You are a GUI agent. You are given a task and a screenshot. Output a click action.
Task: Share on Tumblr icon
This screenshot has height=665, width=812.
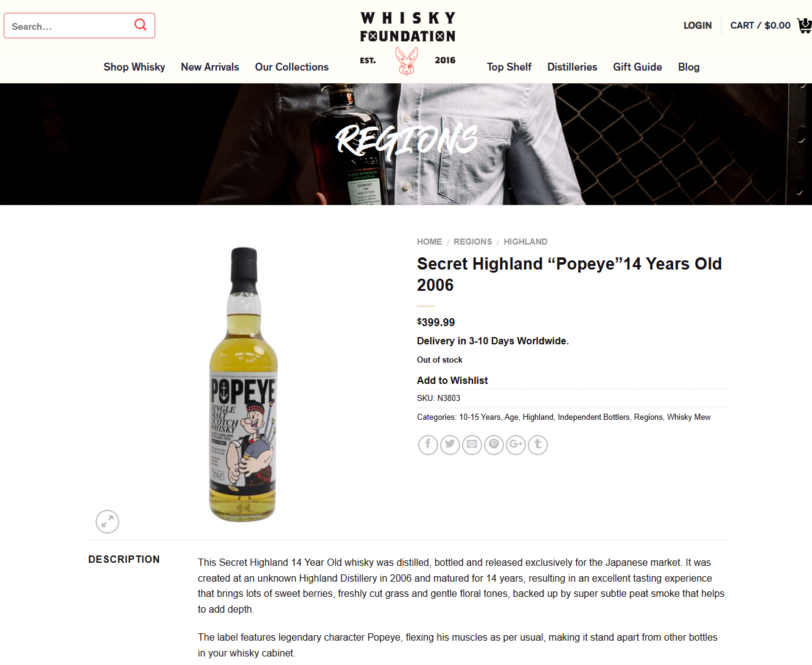coord(537,445)
